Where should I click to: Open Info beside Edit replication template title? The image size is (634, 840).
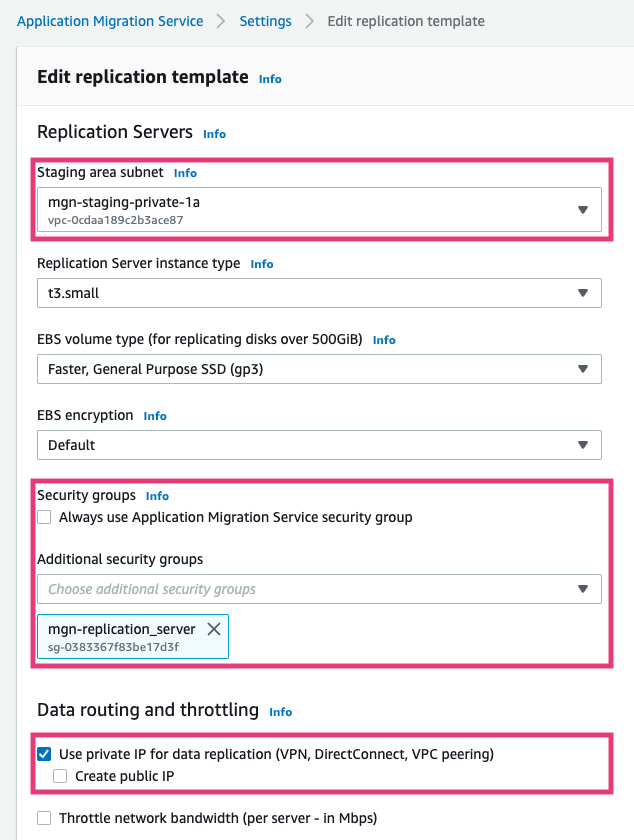click(x=269, y=78)
